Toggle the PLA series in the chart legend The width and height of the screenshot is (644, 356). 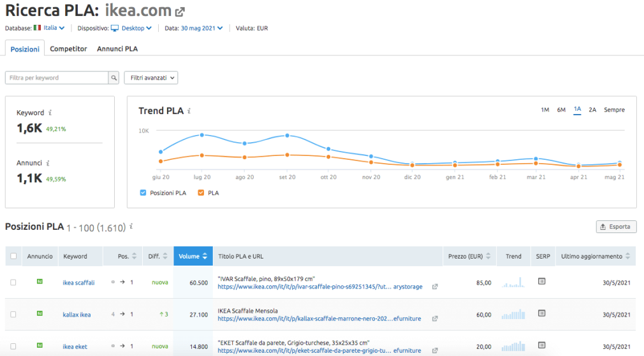pyautogui.click(x=201, y=193)
